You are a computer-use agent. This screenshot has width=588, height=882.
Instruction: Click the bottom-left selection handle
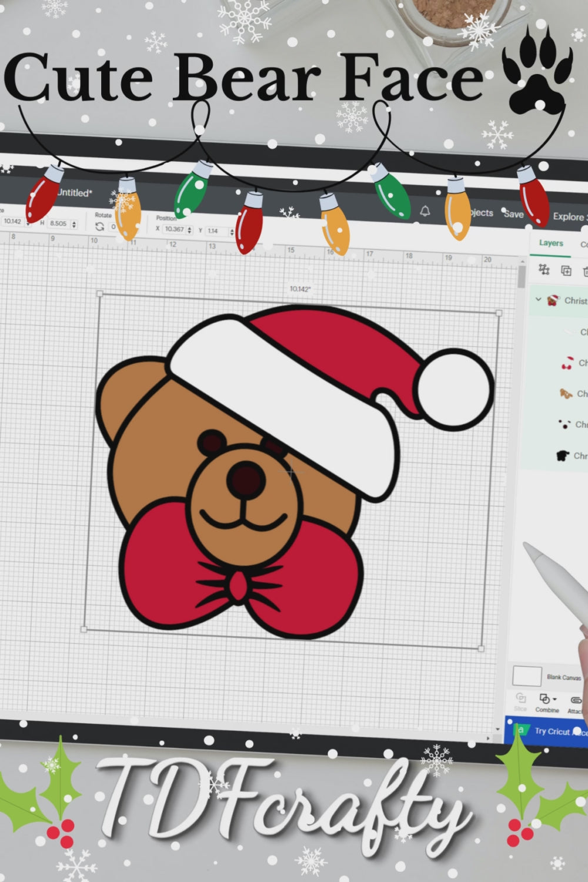[83, 629]
